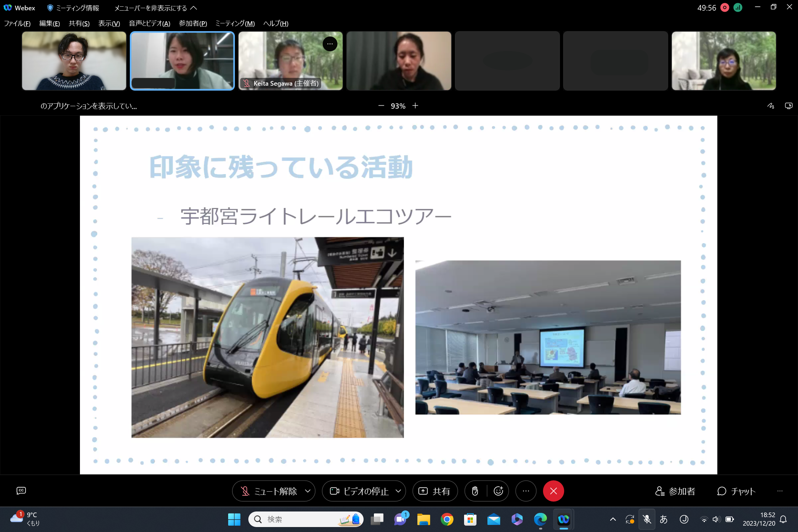
Task: Open options on Keita Segawa's video
Action: pos(330,44)
